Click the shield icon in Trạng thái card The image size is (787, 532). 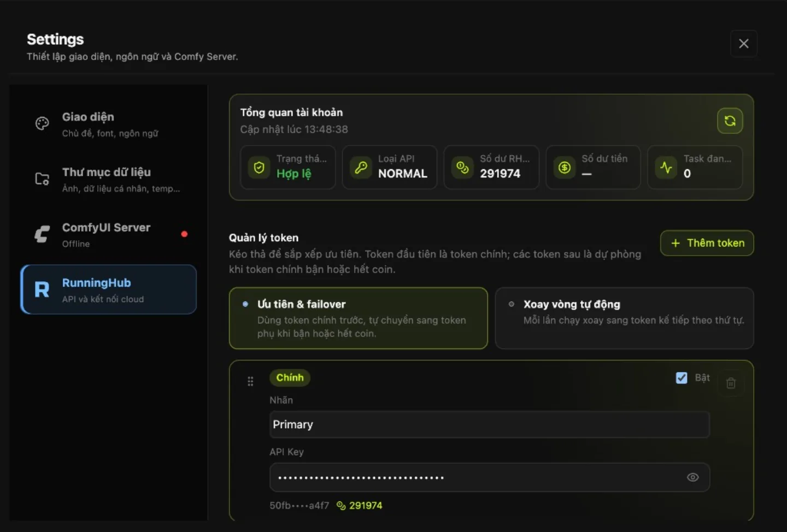(x=259, y=167)
